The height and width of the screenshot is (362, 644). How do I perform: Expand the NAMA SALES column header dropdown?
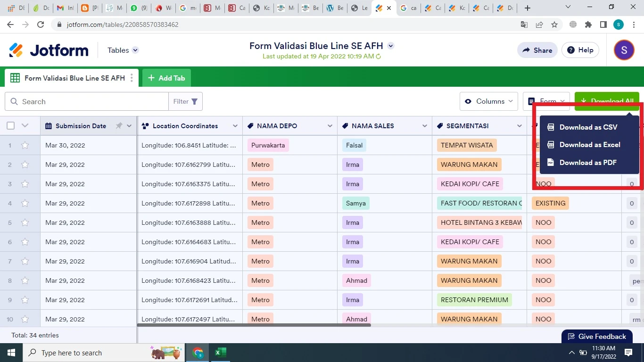pos(425,126)
